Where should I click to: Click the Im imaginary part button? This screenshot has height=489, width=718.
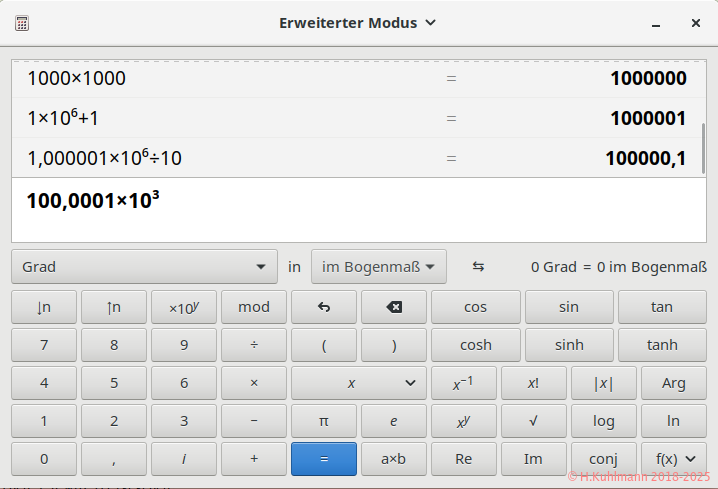click(x=533, y=459)
